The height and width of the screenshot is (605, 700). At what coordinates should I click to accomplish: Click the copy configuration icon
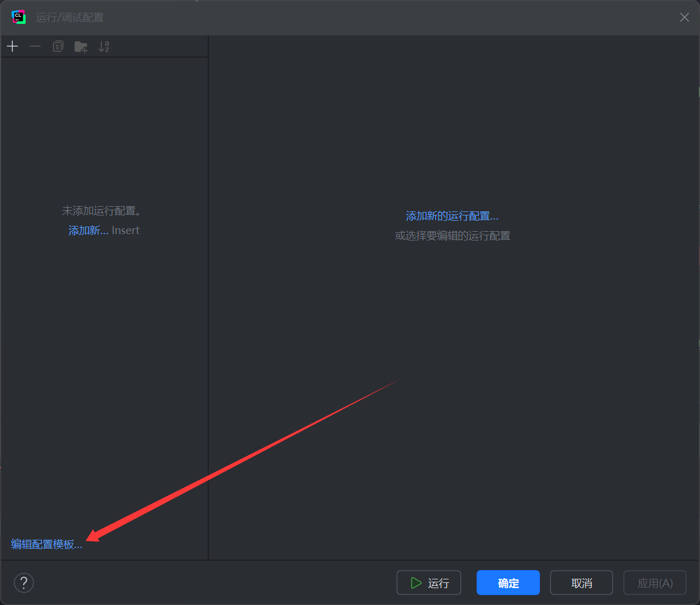(x=58, y=47)
